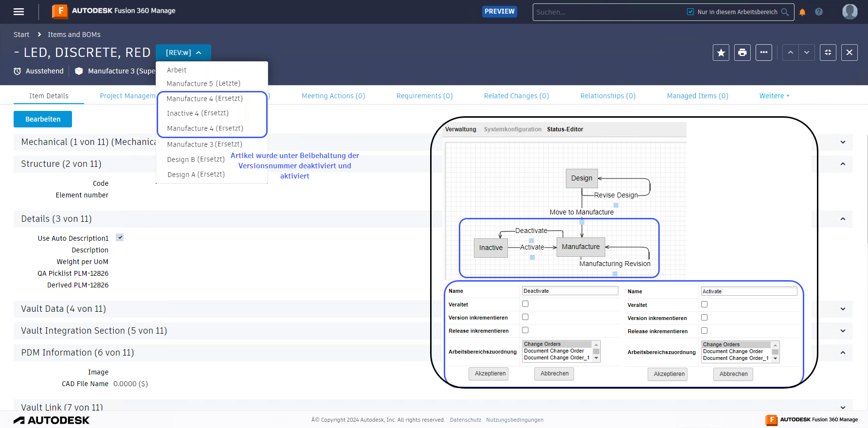
Task: Click the search magnifier icon
Action: (785, 12)
